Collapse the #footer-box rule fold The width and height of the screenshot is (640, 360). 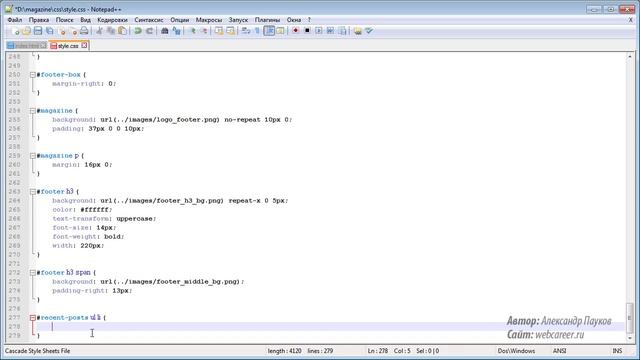[33, 75]
